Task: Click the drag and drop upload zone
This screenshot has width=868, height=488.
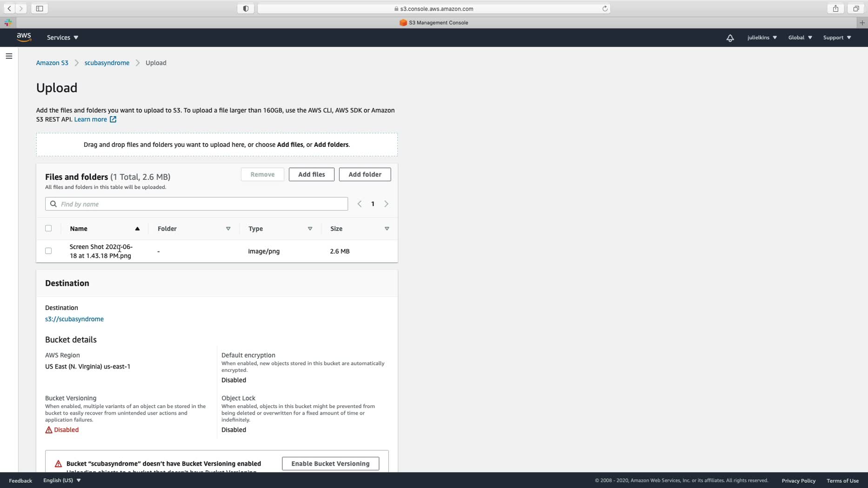Action: coord(217,145)
